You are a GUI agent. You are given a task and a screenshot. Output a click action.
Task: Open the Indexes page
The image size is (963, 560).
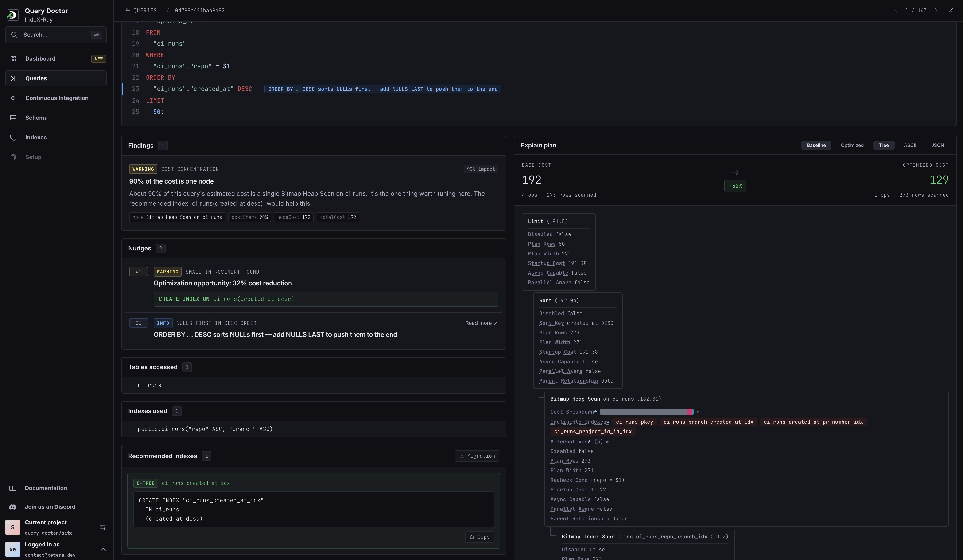click(56, 138)
